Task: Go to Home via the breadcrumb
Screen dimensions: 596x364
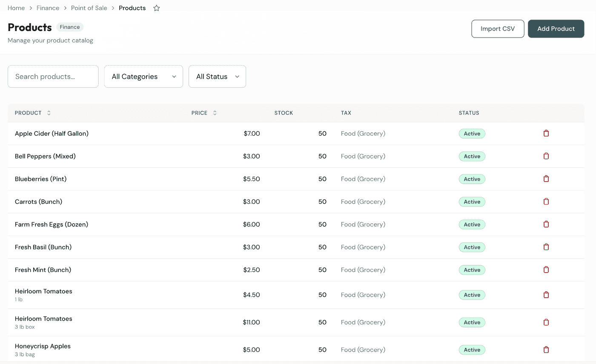Action: (x=16, y=8)
